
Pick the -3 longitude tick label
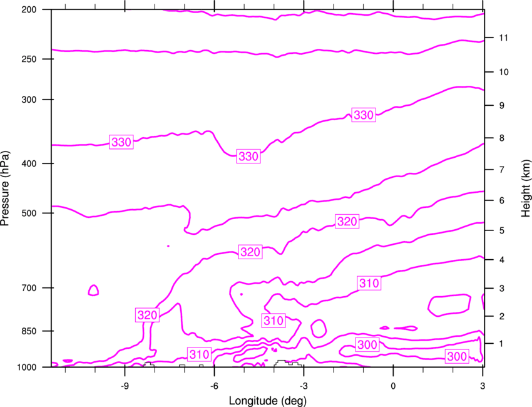[304, 386]
